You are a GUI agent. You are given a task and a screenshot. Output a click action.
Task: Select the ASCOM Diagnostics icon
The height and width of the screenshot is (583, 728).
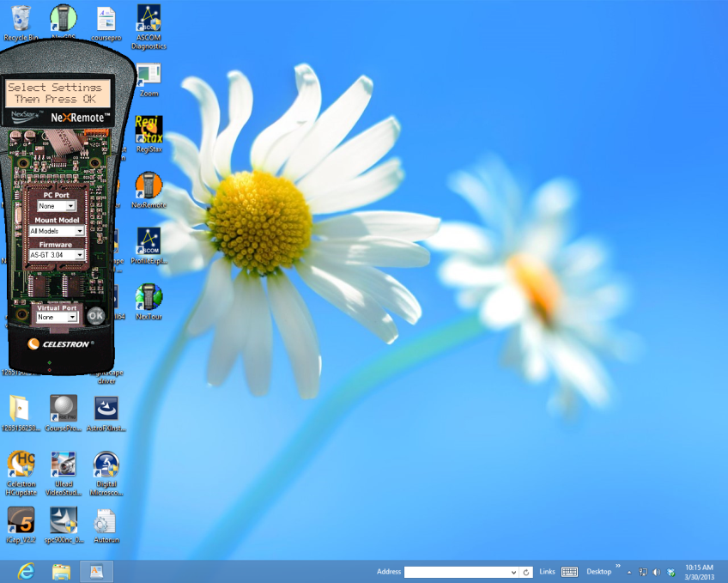pyautogui.click(x=149, y=27)
